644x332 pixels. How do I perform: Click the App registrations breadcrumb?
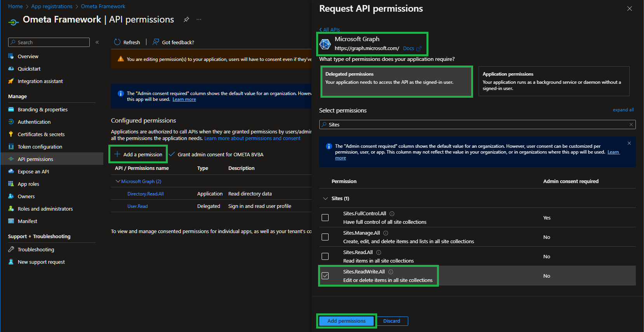[52, 6]
